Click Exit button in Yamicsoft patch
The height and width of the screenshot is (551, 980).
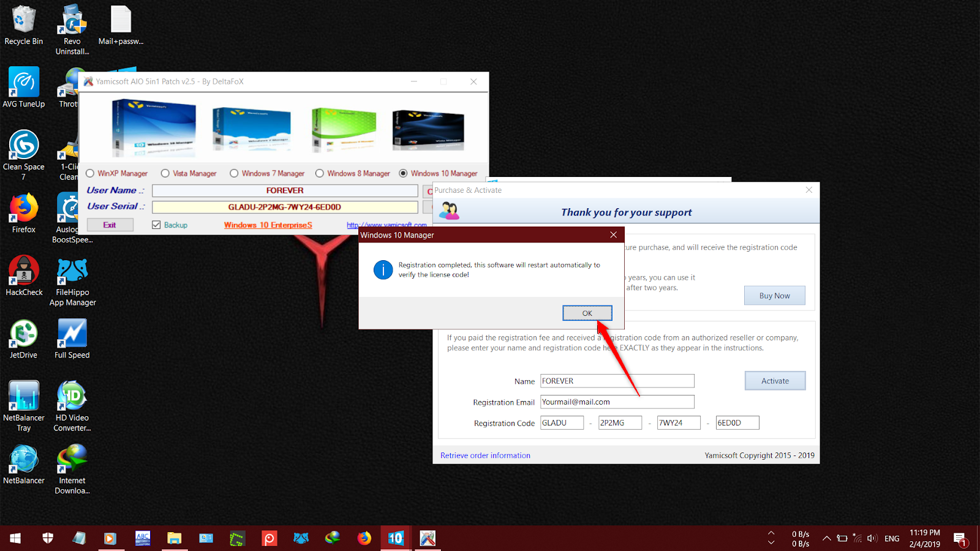click(110, 225)
